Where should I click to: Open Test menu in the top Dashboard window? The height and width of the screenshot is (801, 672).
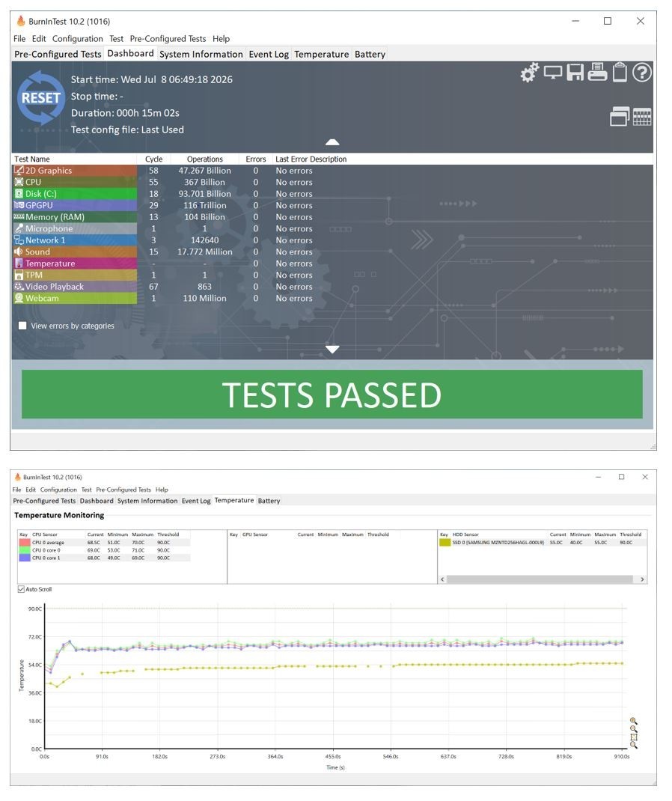[117, 39]
